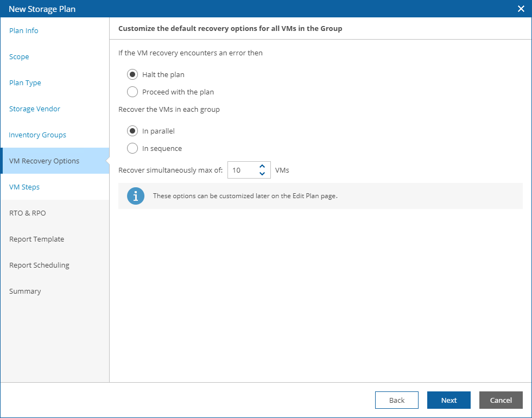Cancel the storage plan wizard

[501, 400]
